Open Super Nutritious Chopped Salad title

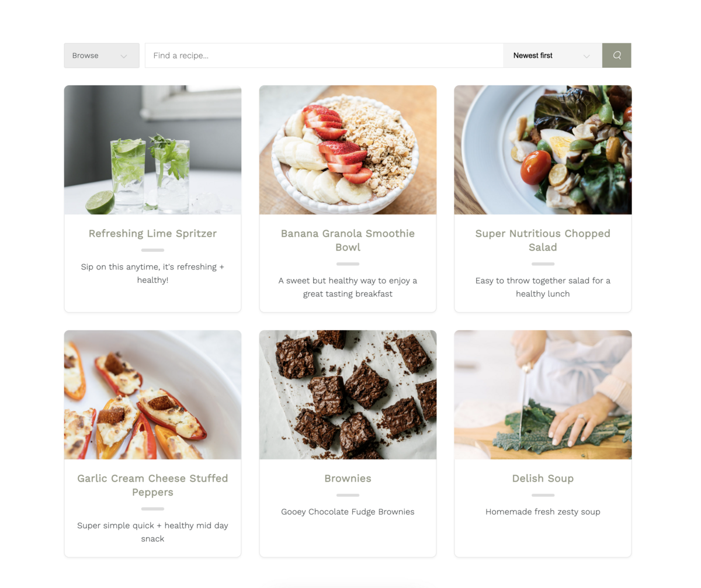tap(543, 240)
